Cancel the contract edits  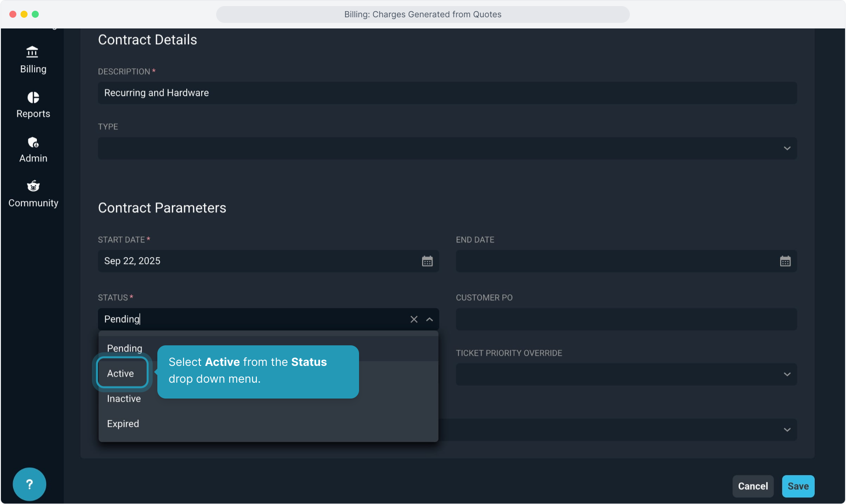point(753,486)
